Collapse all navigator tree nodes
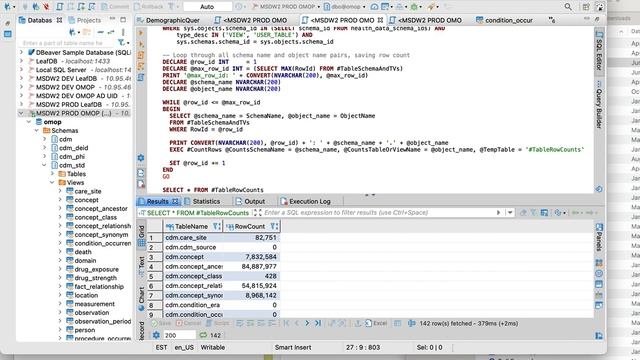The width and height of the screenshot is (640, 360). pyautogui.click(x=100, y=32)
